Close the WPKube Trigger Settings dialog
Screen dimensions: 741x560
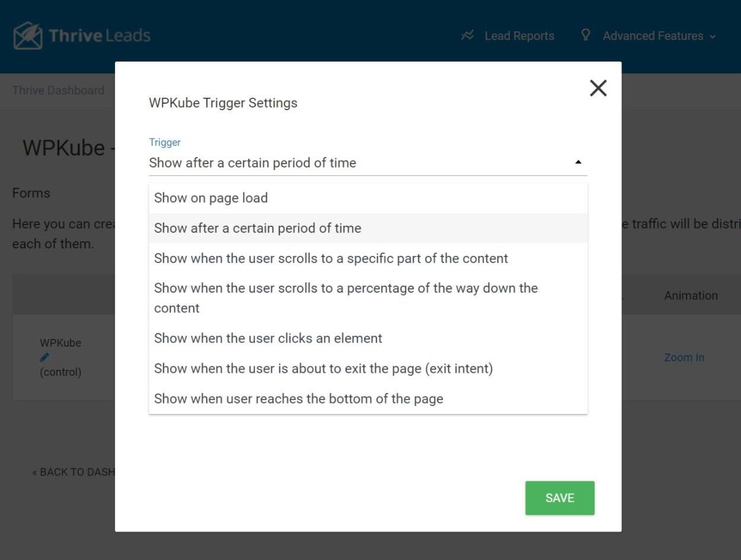598,88
